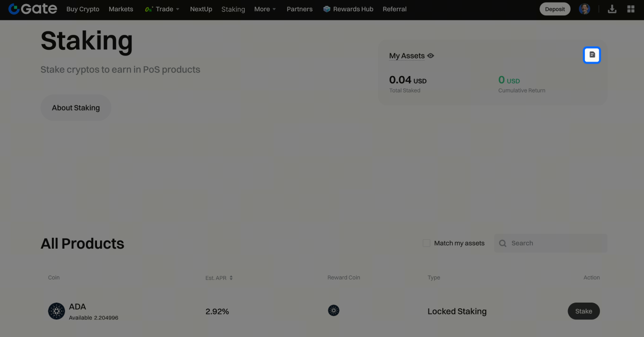Click the Gate logo icon

coord(14,9)
